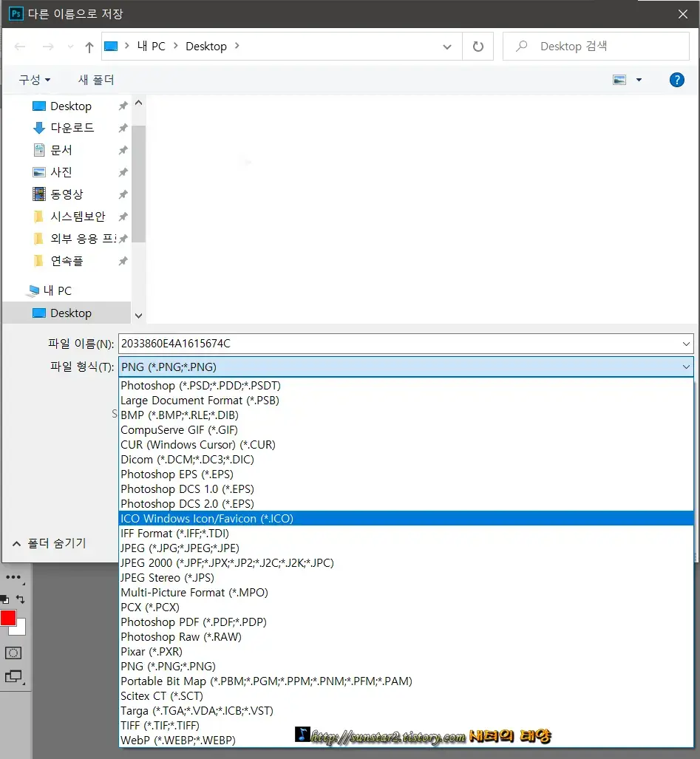Go up one folder level arrow

coord(89,47)
